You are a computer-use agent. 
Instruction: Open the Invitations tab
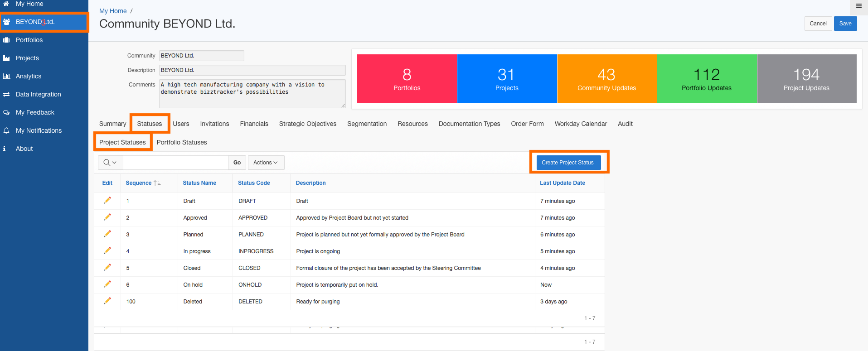click(x=214, y=124)
